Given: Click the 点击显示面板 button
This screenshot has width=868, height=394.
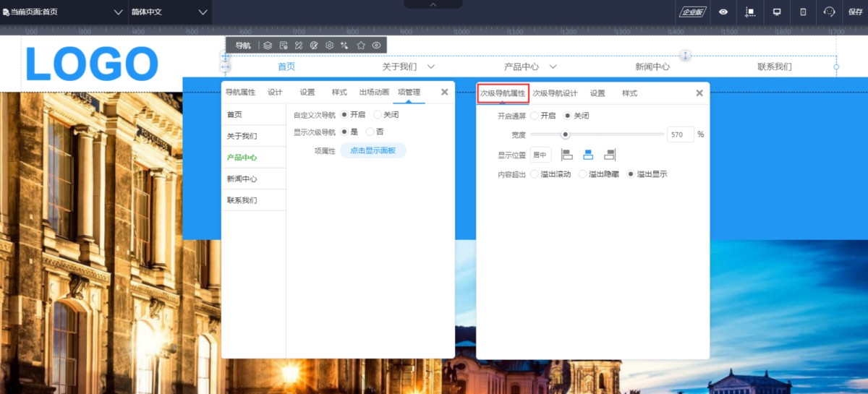Looking at the screenshot, I should tap(373, 150).
